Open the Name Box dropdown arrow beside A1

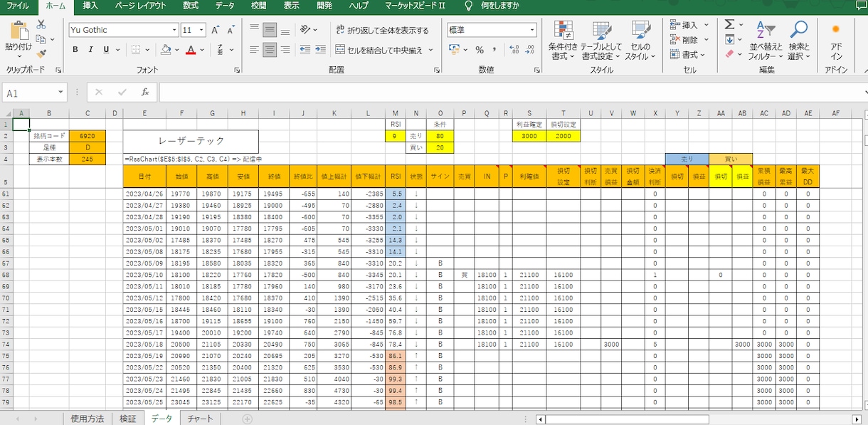tap(61, 93)
